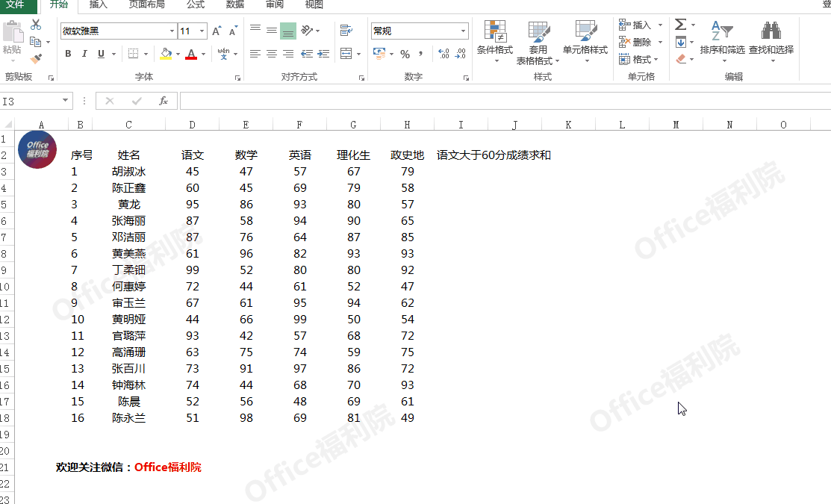Screen dimensions: 831x504
Task: Toggle Wrap Text
Action: (x=346, y=30)
